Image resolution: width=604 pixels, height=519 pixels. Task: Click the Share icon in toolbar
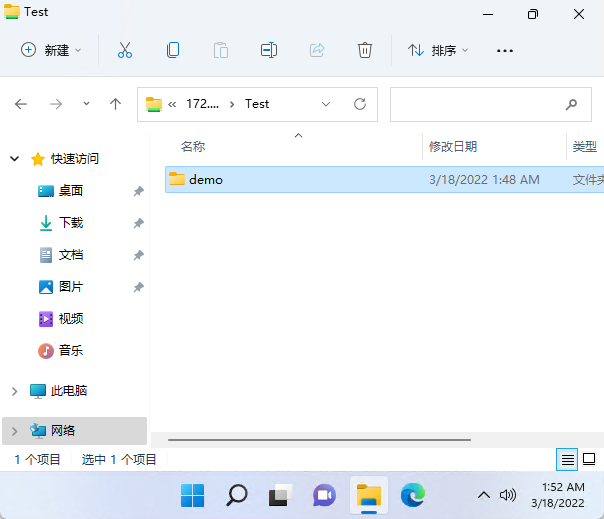coord(317,50)
